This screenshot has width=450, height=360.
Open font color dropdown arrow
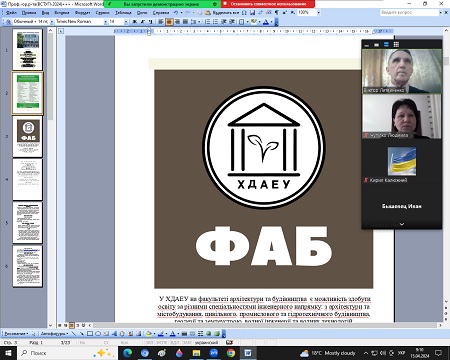click(271, 22)
